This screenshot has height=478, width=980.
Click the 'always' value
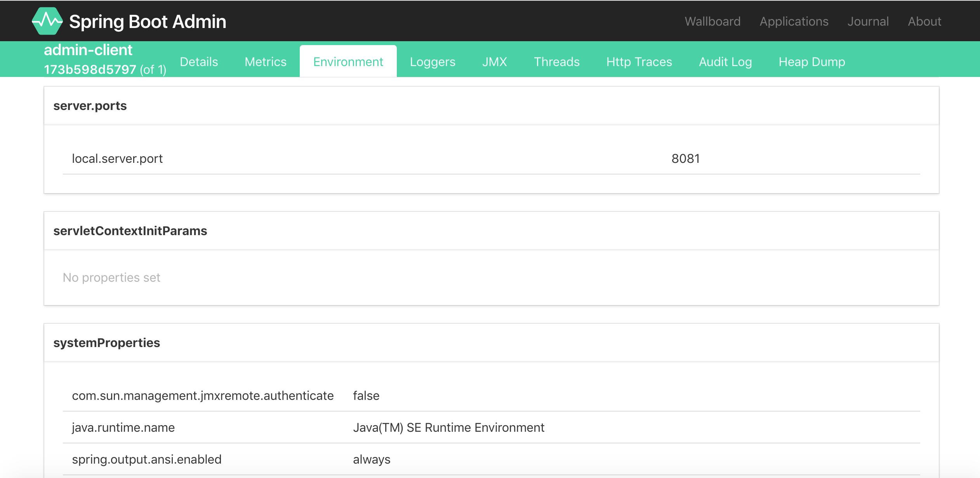coord(372,459)
